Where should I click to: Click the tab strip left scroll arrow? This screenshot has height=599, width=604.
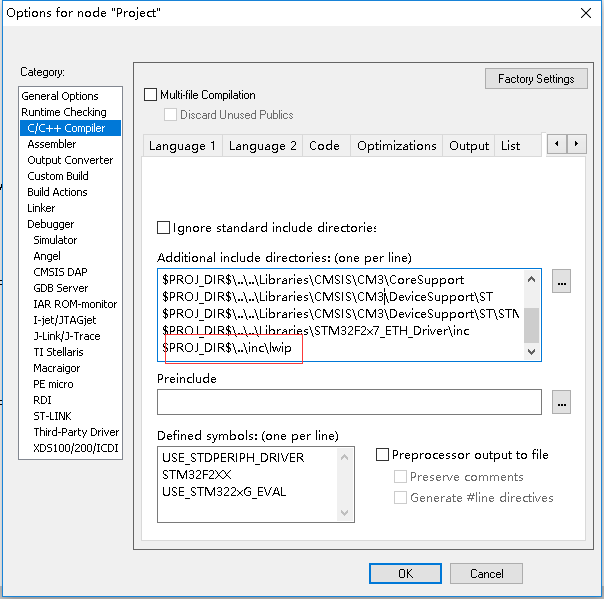(557, 144)
